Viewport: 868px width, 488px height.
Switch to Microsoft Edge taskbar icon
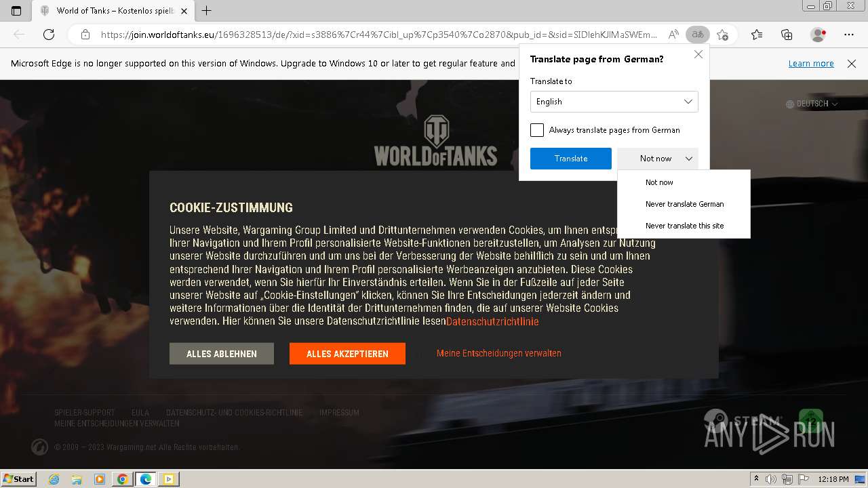(x=146, y=479)
